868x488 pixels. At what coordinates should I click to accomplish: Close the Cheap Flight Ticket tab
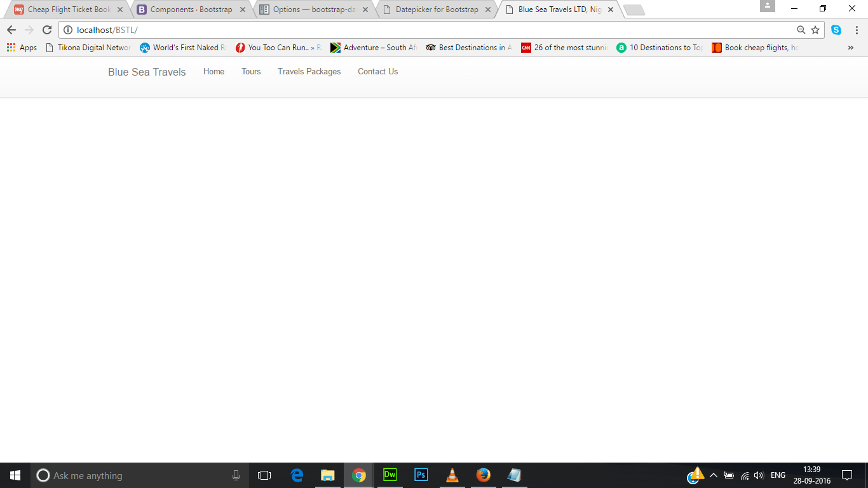click(x=120, y=10)
